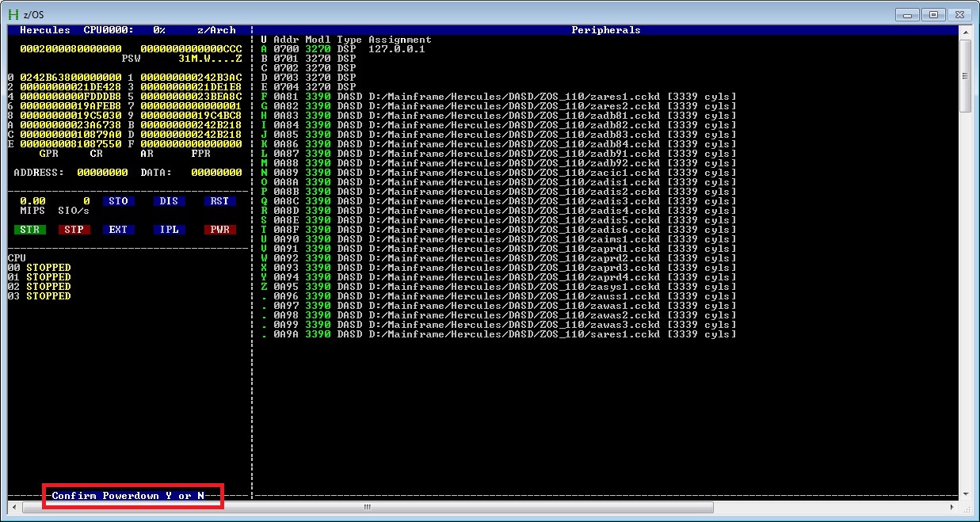Select the zares2.cckd DASD device entry
This screenshot has width=980, height=522.
[x=496, y=106]
